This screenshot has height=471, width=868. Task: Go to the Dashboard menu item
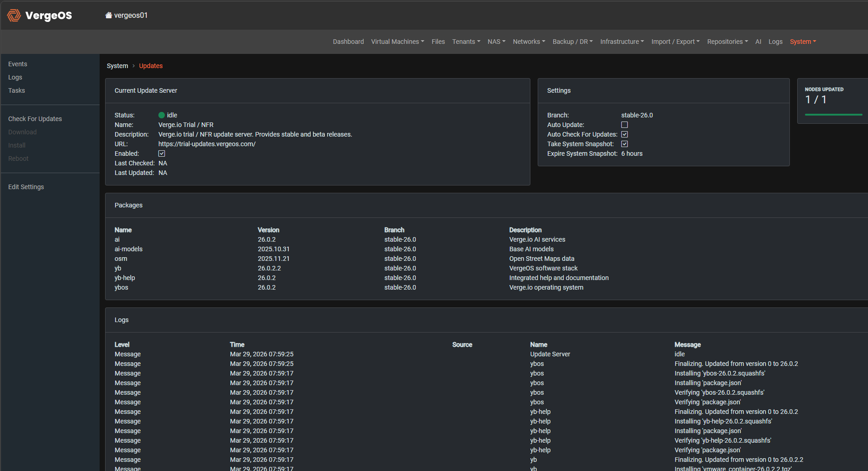pyautogui.click(x=348, y=42)
